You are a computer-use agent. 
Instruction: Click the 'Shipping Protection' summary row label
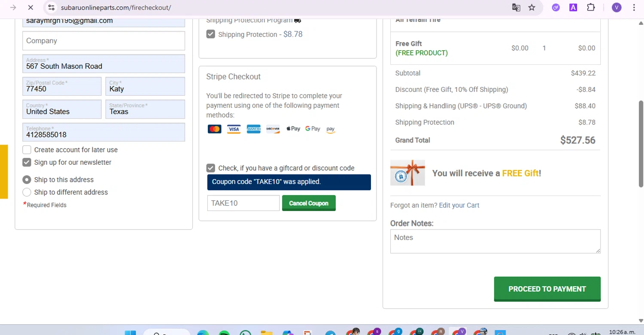pyautogui.click(x=425, y=122)
